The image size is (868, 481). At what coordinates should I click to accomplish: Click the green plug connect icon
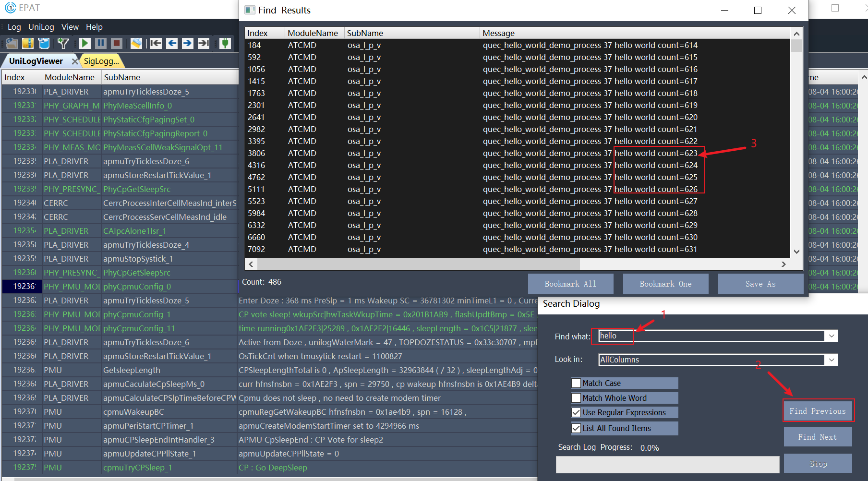[x=225, y=43]
